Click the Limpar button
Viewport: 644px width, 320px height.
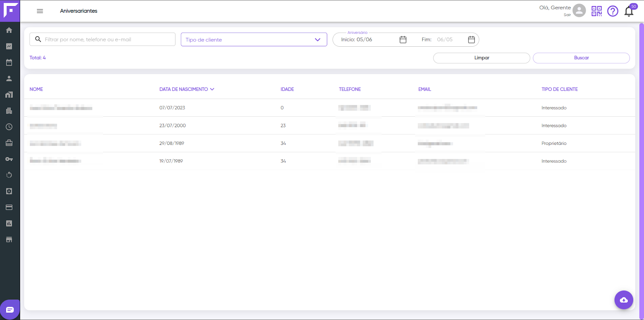pos(481,58)
